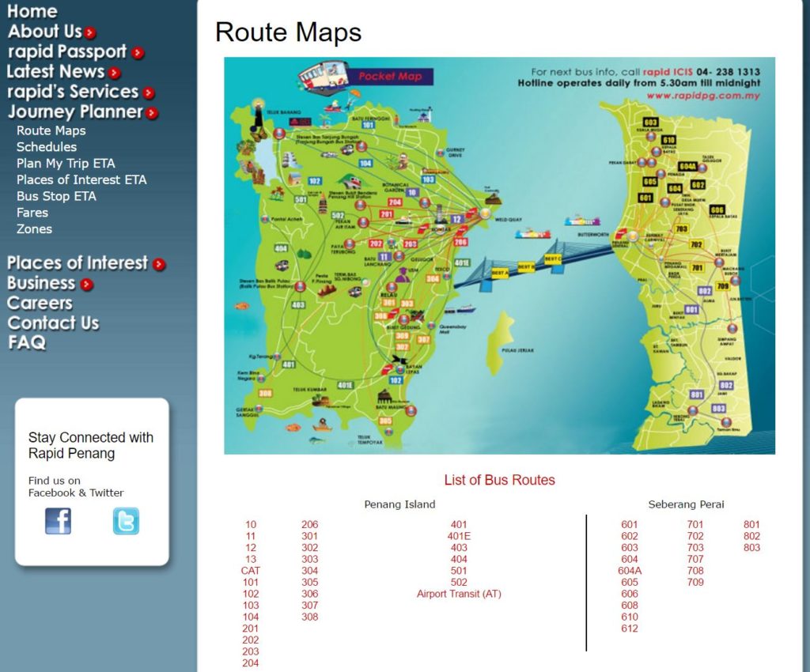Open the Rapid Penang Twitter page icon

[126, 521]
